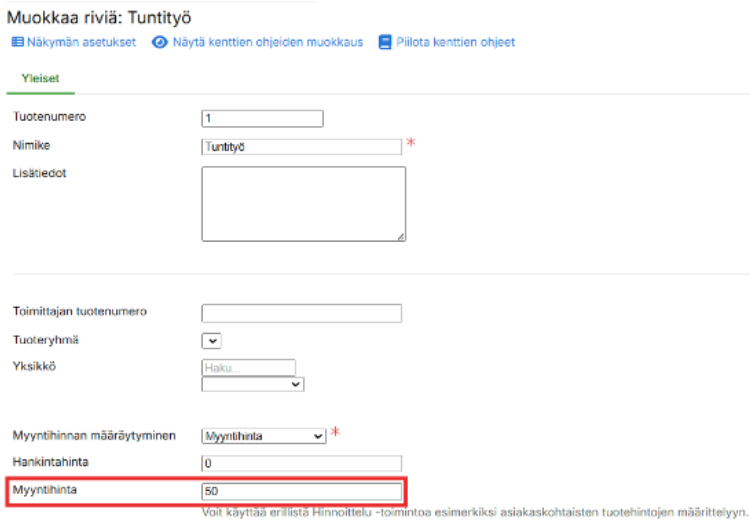The image size is (750, 526).
Task: Expand the Tuoteryhmä dropdown
Action: 211,341
